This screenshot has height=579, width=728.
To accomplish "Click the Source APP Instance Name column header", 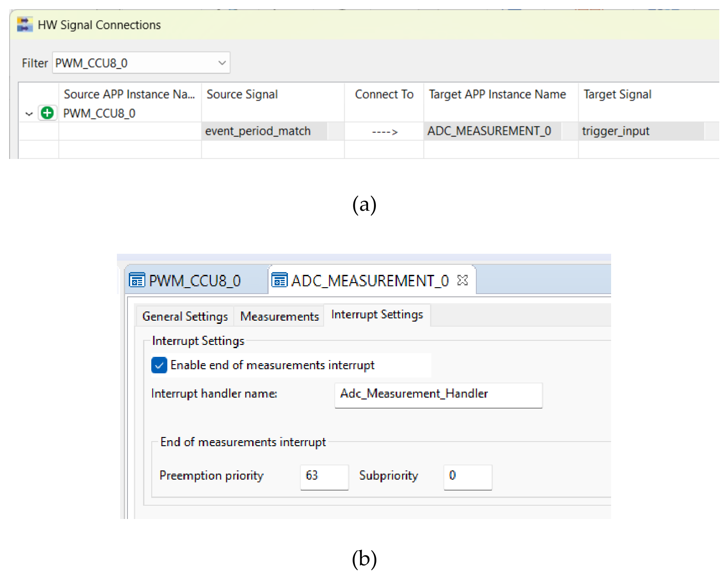I will click(130, 94).
